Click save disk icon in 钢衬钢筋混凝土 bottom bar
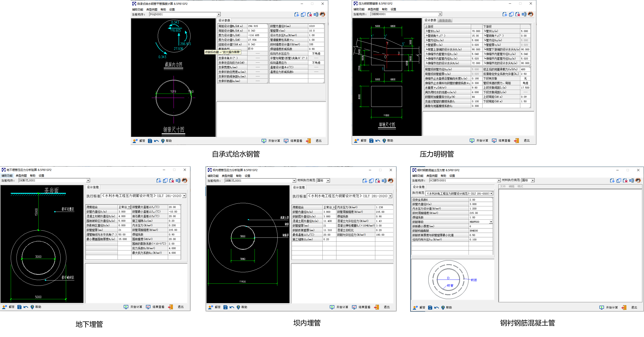Screen dimensions: 644x337 pyautogui.click(x=430, y=308)
